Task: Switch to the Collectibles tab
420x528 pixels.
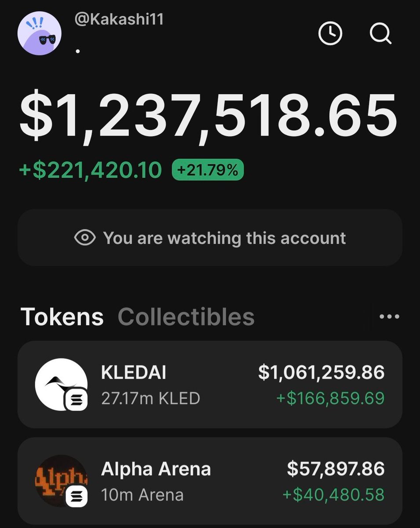Action: point(186,317)
